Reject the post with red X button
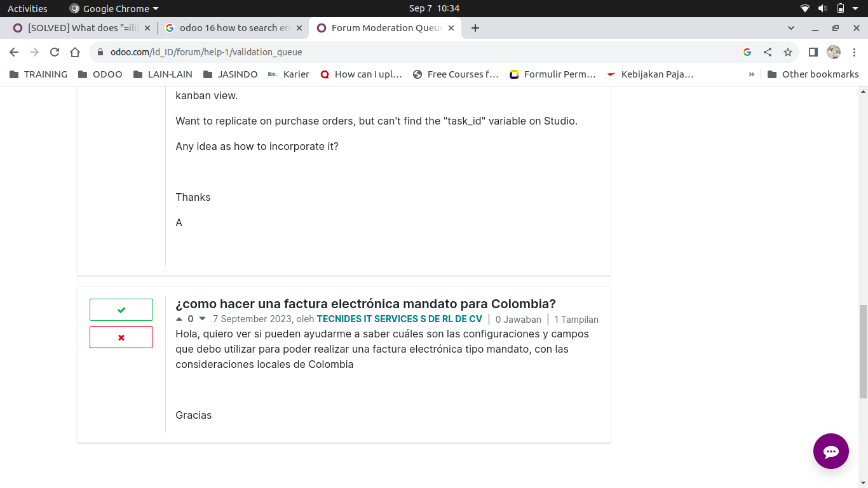The image size is (868, 488). click(x=121, y=337)
